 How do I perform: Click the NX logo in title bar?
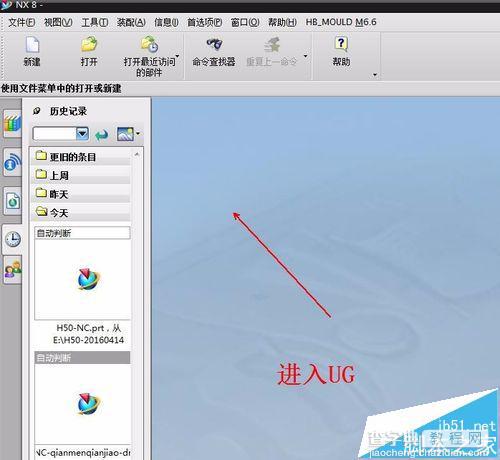6,5
